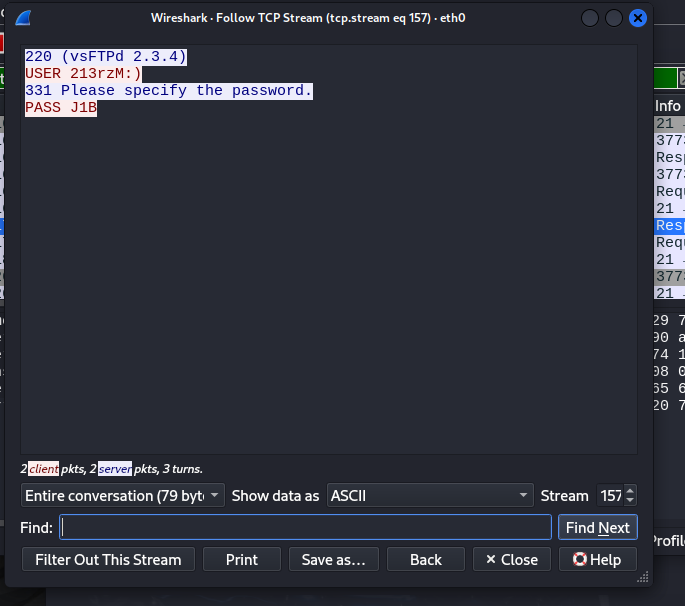The image size is (685, 606).
Task: Click the Stream number field showing 157
Action: pyautogui.click(x=611, y=495)
